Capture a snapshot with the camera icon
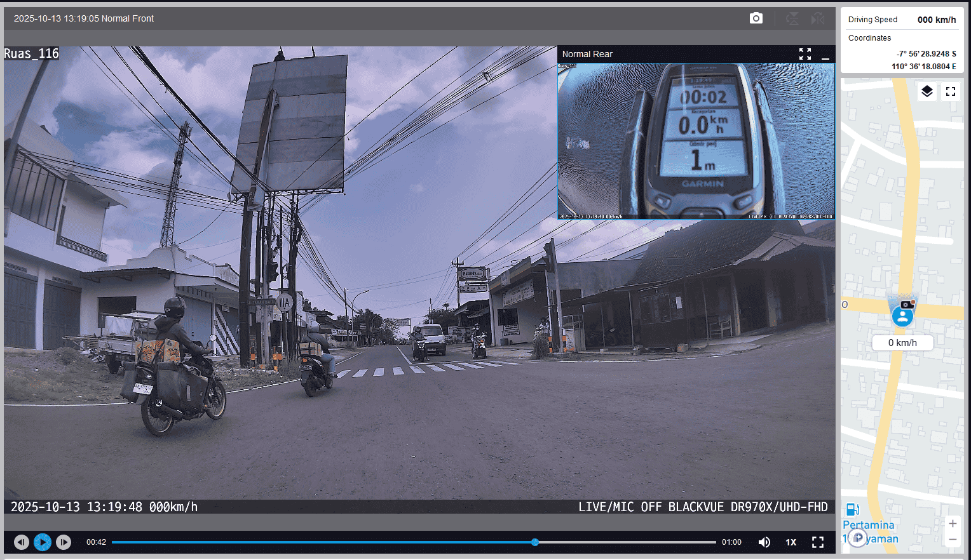 pyautogui.click(x=756, y=18)
